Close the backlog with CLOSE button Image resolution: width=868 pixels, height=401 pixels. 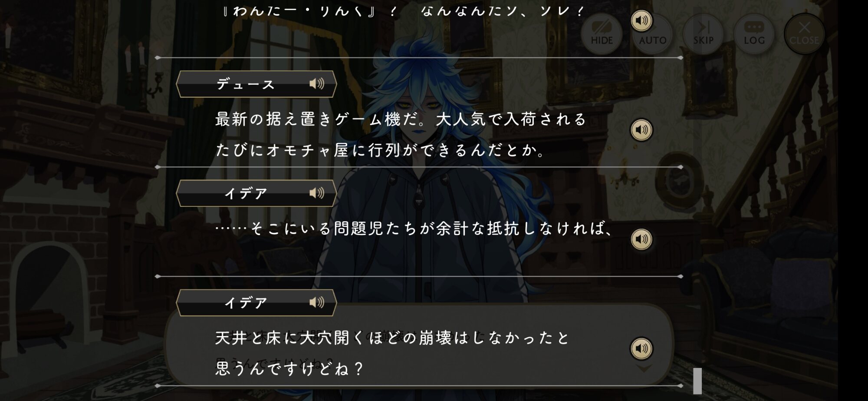[804, 33]
